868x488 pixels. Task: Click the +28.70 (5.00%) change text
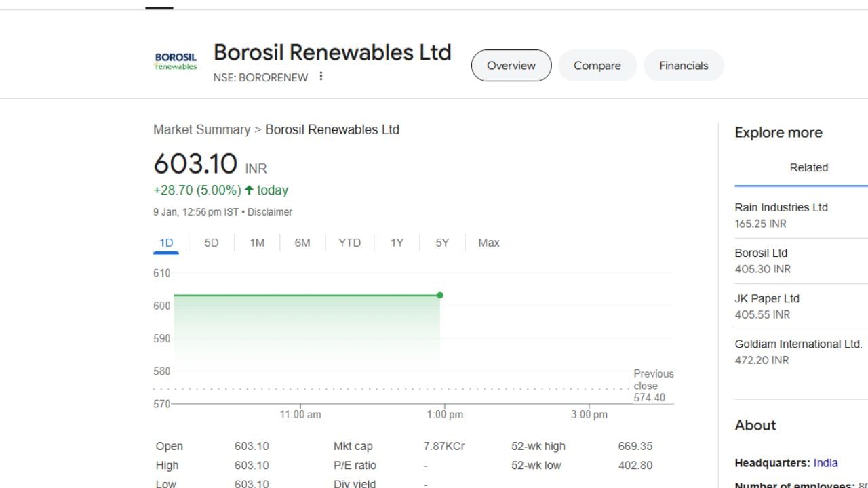click(x=197, y=190)
